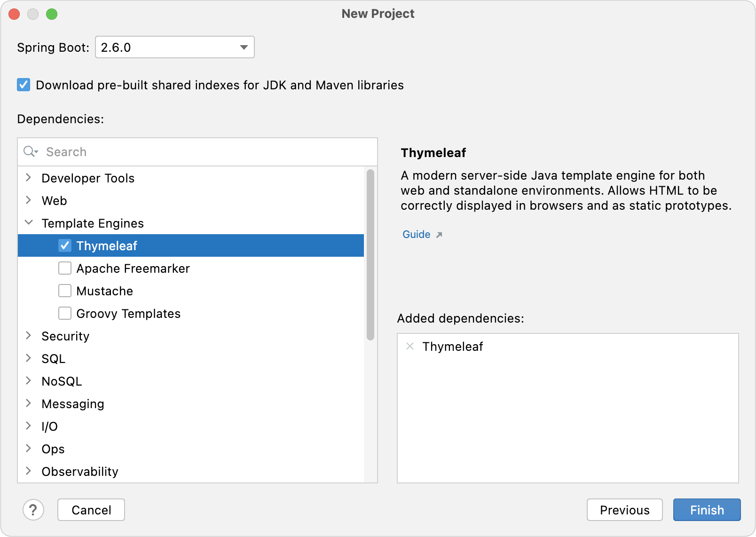
Task: Click the green zoom window button
Action: (x=52, y=14)
